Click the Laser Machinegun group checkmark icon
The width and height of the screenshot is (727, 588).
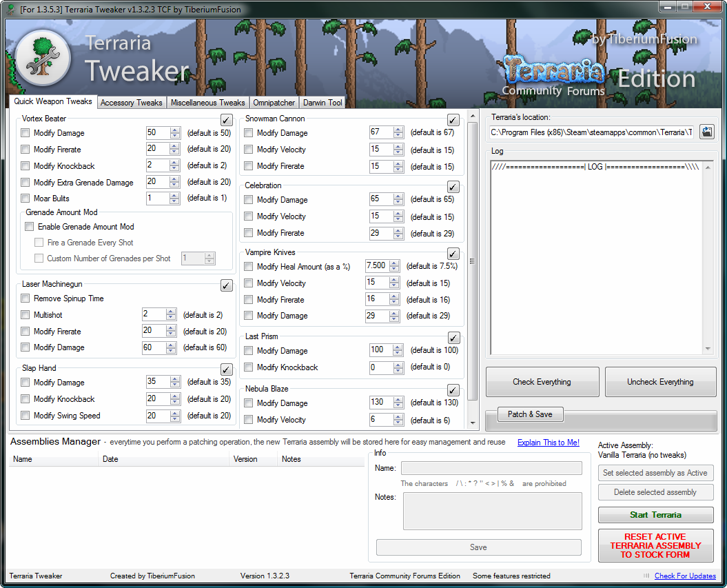(226, 285)
